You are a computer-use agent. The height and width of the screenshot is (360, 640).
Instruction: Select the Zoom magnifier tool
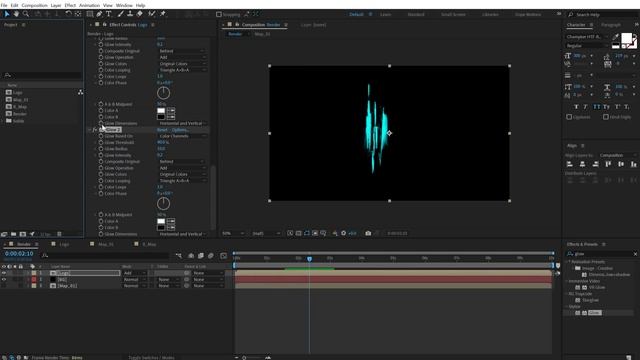[x=26, y=14]
